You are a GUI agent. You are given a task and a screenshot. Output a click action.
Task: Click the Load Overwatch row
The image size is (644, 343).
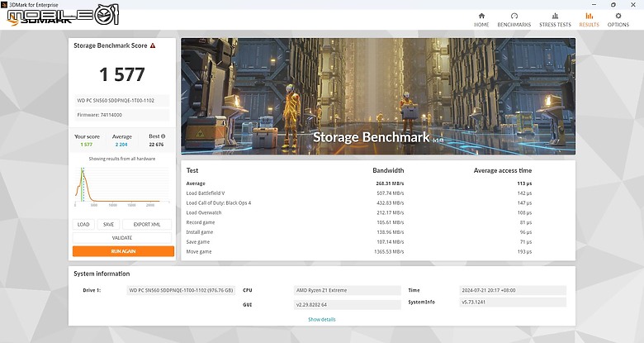coord(359,212)
